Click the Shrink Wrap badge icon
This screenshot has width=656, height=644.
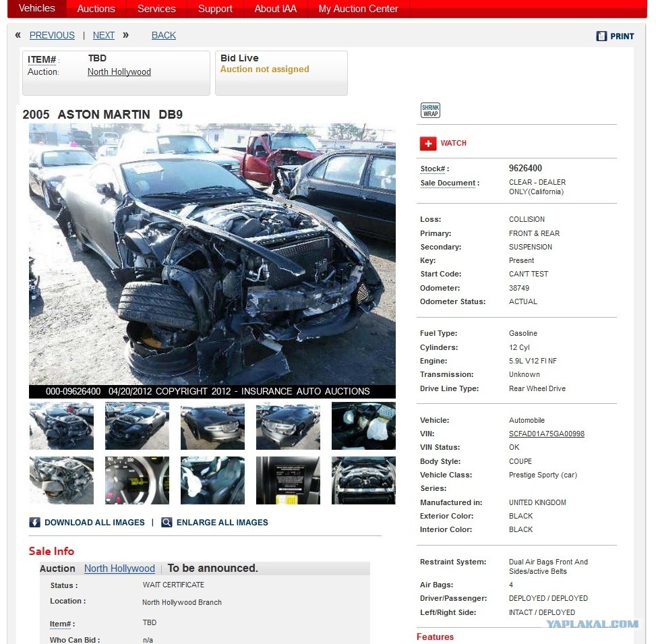(430, 111)
